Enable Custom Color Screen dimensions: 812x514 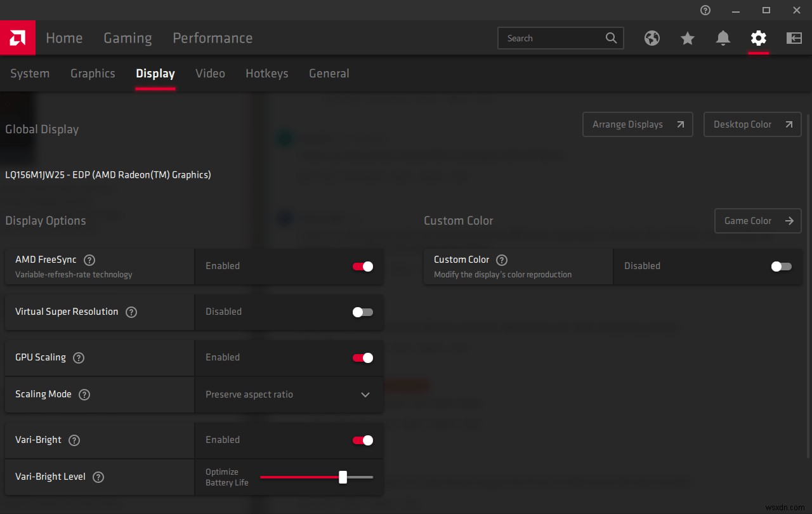tap(781, 267)
